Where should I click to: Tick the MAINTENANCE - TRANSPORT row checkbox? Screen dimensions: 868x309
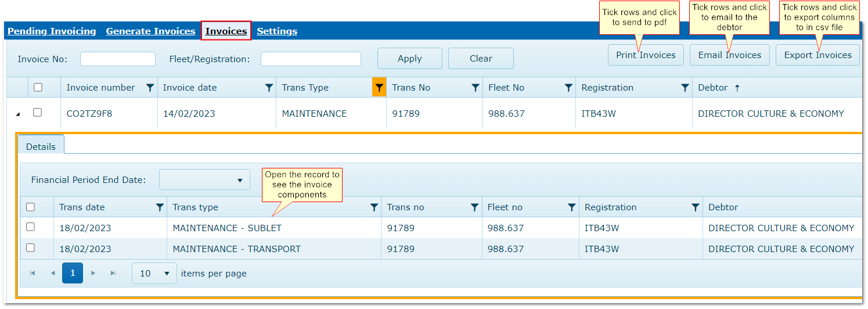click(x=31, y=248)
